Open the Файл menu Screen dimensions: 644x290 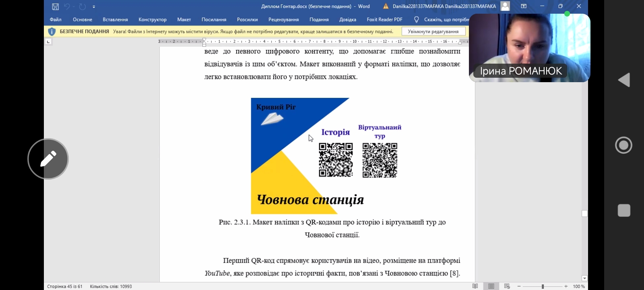click(56, 19)
